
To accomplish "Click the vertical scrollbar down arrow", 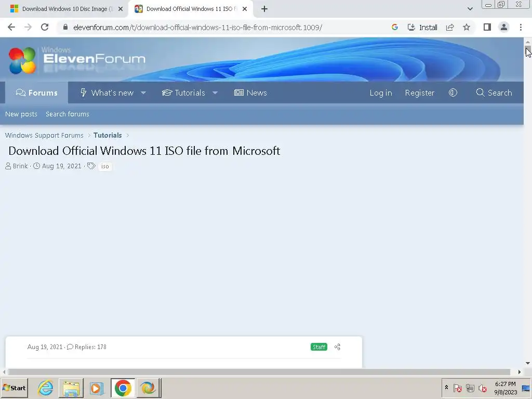I will tap(528, 363).
